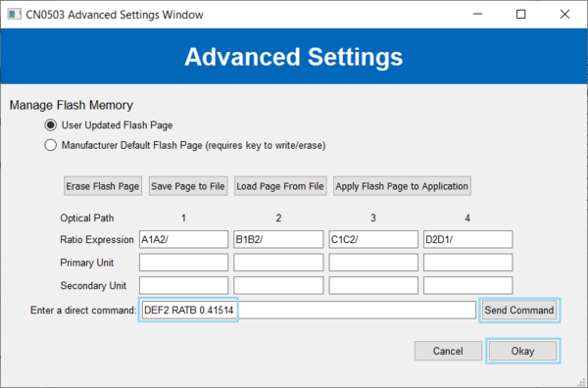Select Manufacturer Default Flash Page option
This screenshot has height=388, width=588.
(x=51, y=145)
